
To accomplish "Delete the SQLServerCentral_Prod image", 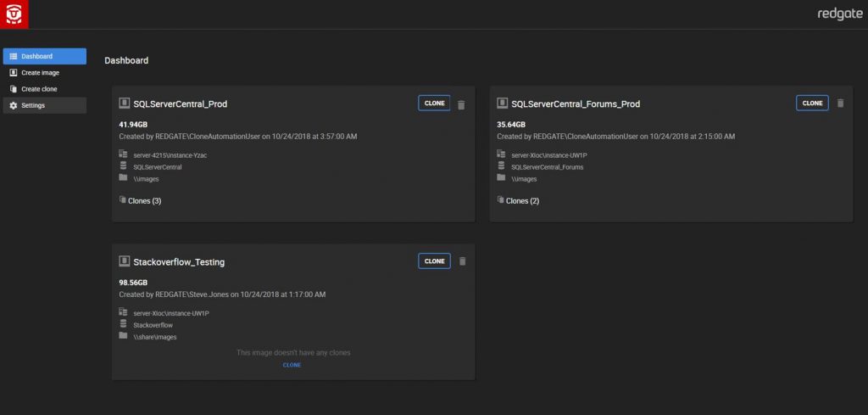I will click(x=461, y=104).
